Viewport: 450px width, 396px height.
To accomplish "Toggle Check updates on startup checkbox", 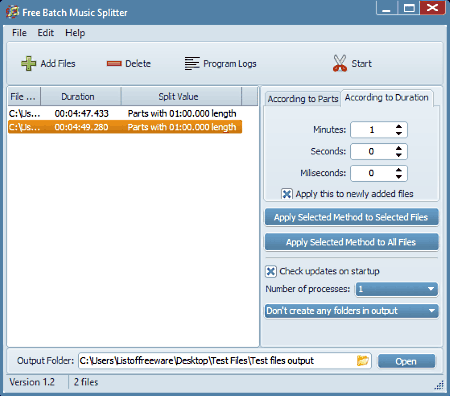I will 271,271.
